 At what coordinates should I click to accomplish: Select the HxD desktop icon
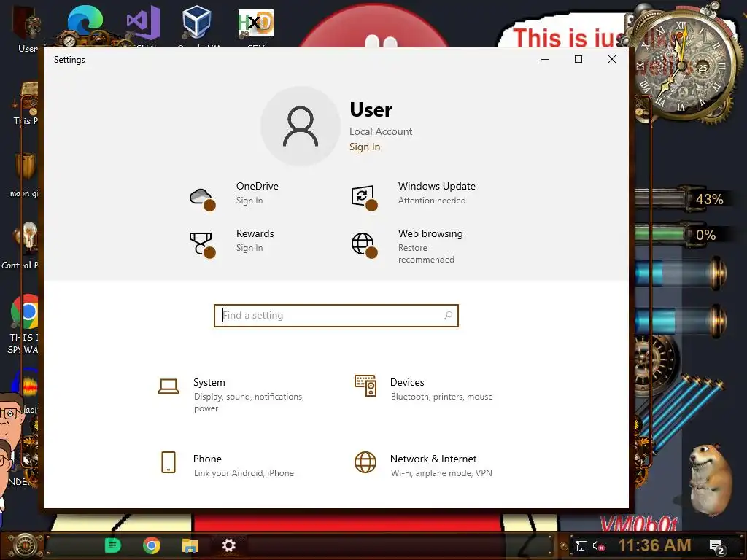click(256, 24)
